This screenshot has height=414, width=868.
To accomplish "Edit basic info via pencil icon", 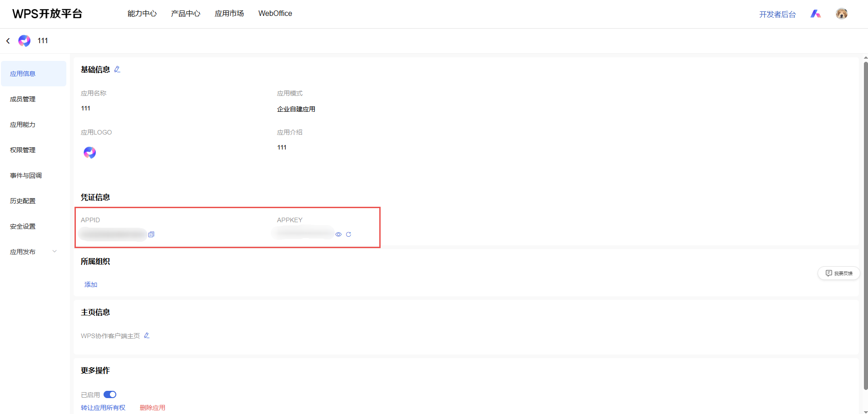I will [117, 70].
